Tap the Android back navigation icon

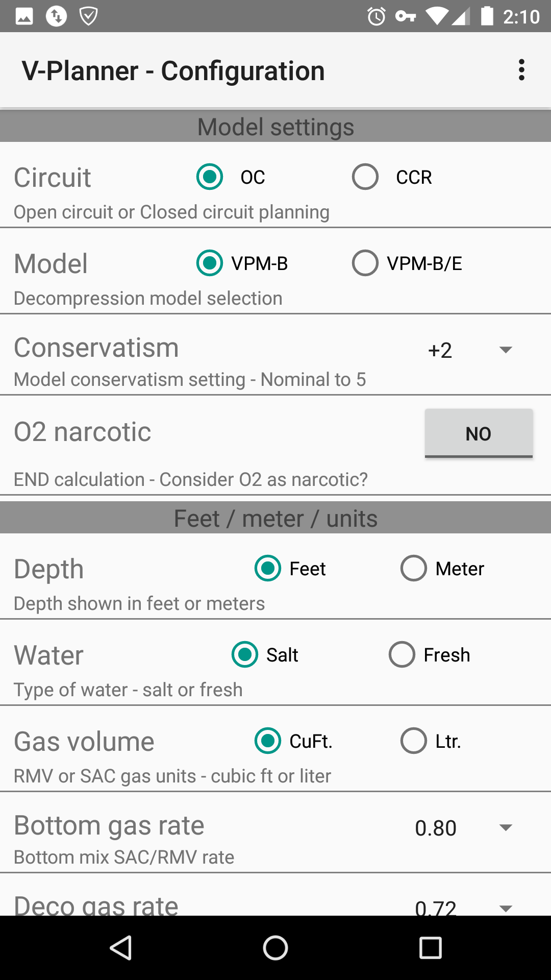click(x=121, y=948)
